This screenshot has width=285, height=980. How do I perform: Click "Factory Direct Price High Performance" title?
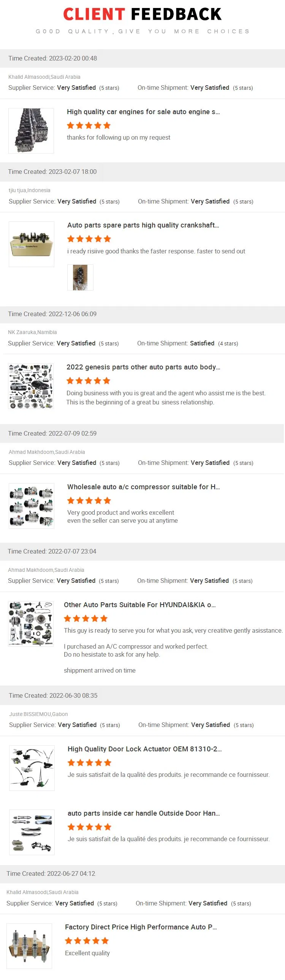tap(141, 927)
